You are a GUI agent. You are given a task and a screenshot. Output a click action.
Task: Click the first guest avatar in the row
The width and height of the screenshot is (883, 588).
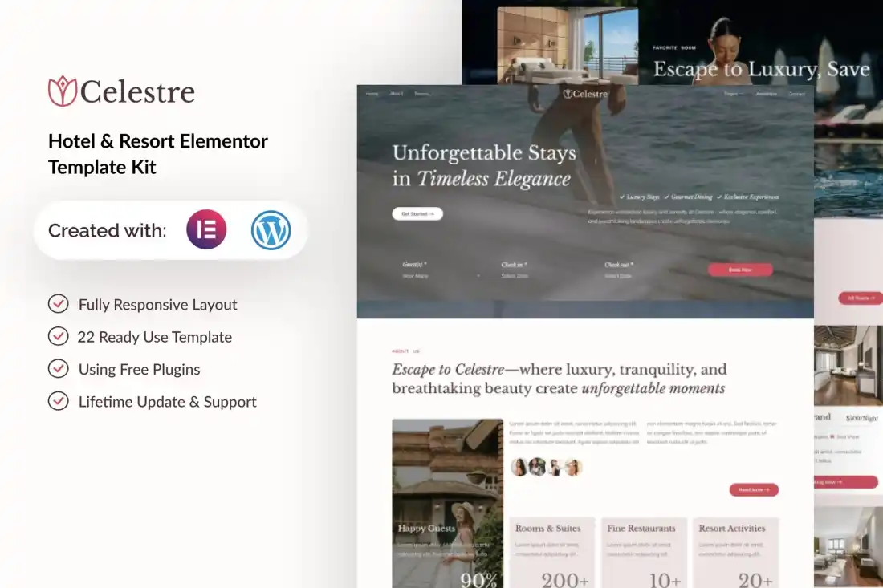519,467
